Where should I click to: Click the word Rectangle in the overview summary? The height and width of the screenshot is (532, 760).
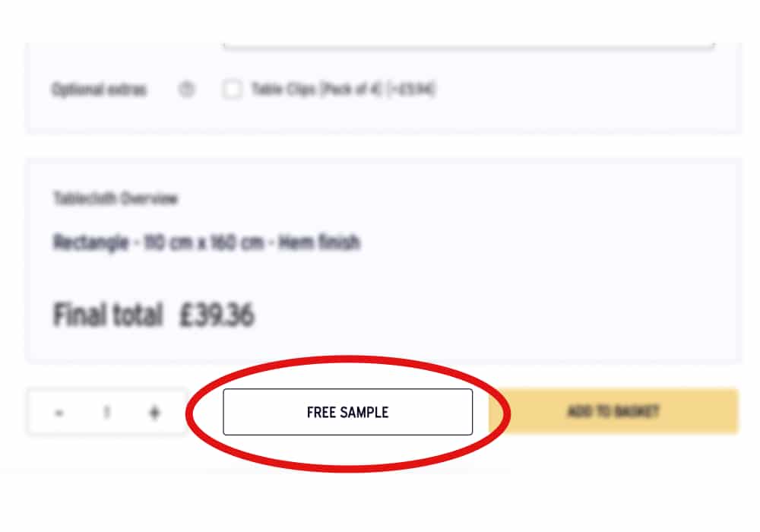tap(90, 242)
